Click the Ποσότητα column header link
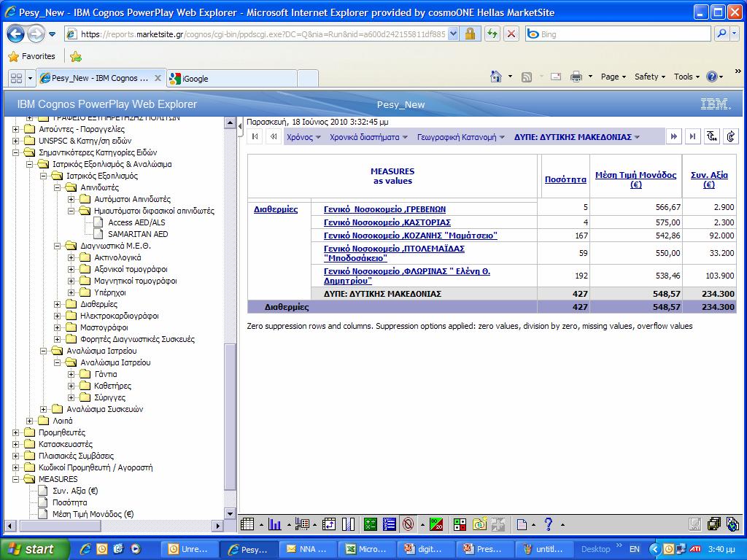 (565, 179)
